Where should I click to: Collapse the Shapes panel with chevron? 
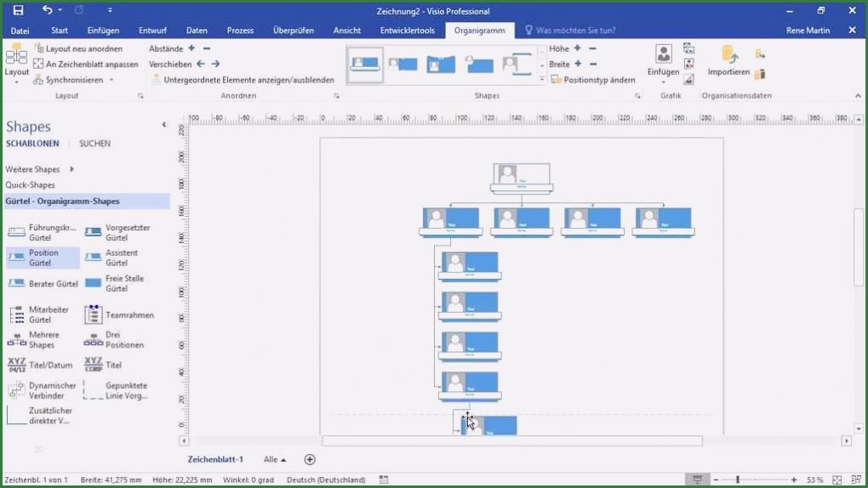pyautogui.click(x=164, y=125)
